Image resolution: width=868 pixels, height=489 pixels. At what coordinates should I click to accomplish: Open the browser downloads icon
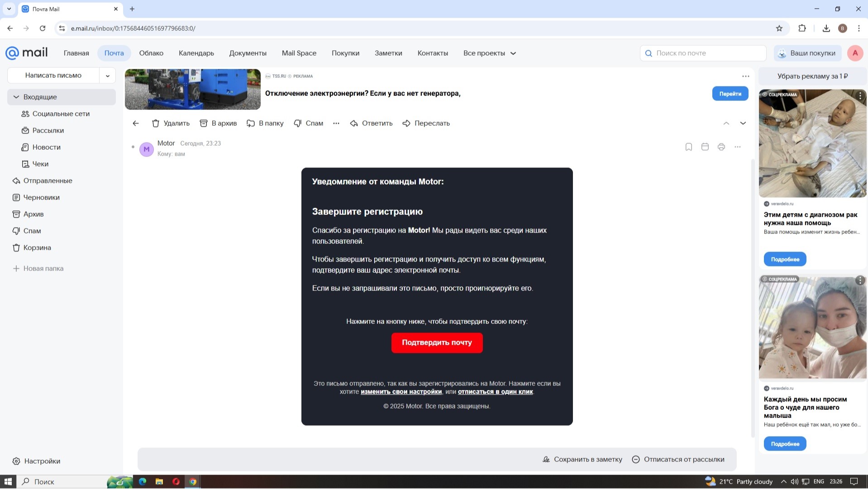(x=826, y=28)
